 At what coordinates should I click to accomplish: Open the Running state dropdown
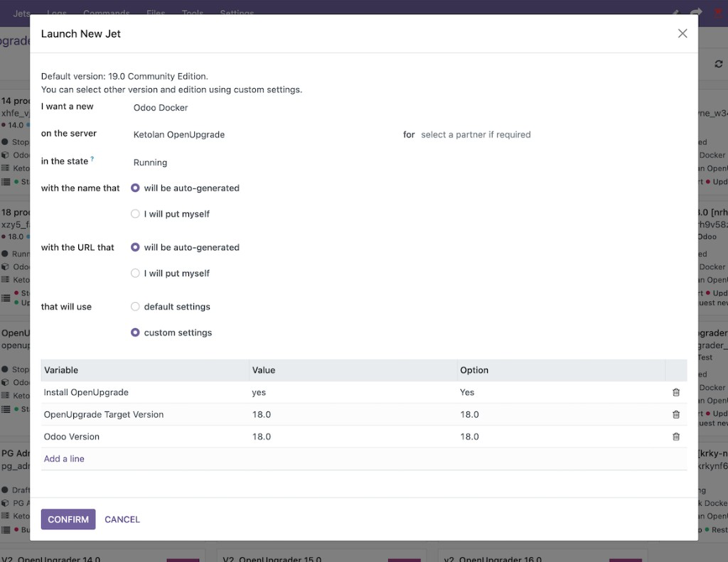tap(263, 162)
